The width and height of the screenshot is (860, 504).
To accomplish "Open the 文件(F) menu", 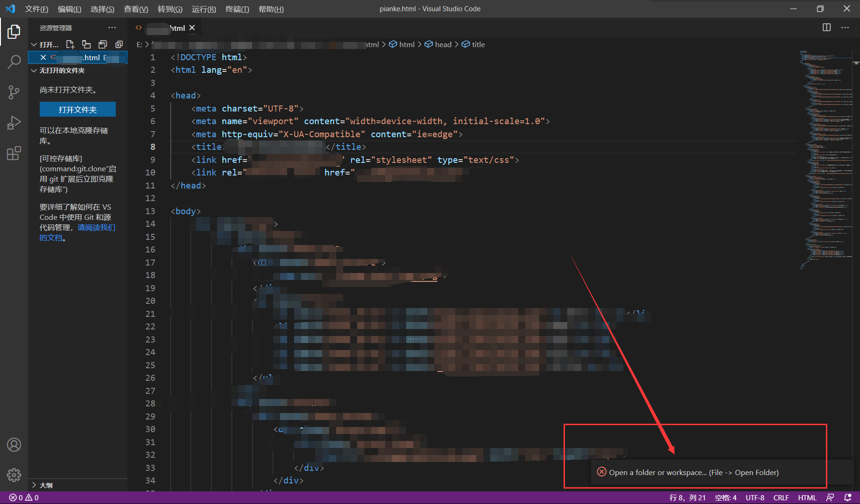I will coord(36,9).
